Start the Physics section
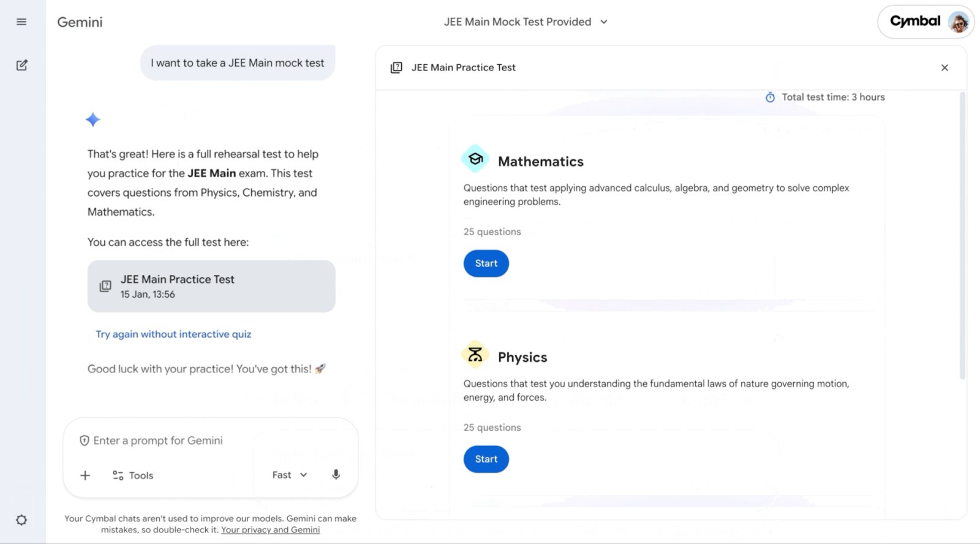Viewport: 980px width, 544px height. [x=486, y=459]
